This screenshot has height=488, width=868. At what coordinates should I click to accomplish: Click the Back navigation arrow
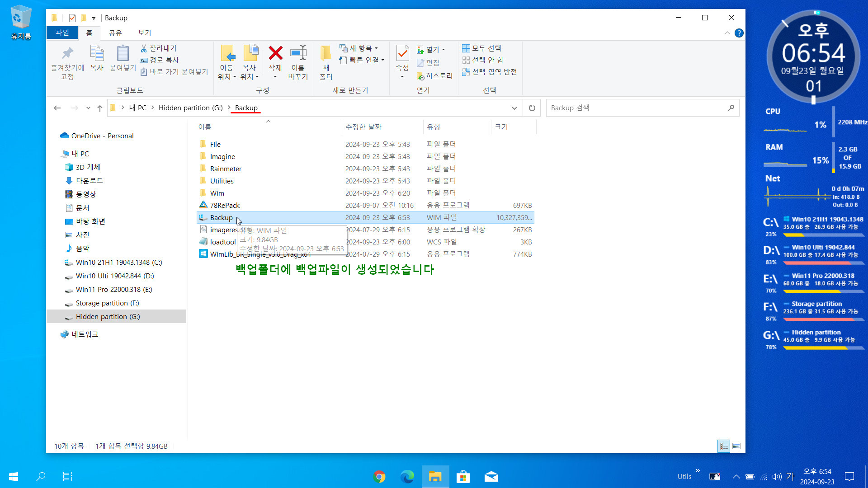click(x=57, y=108)
